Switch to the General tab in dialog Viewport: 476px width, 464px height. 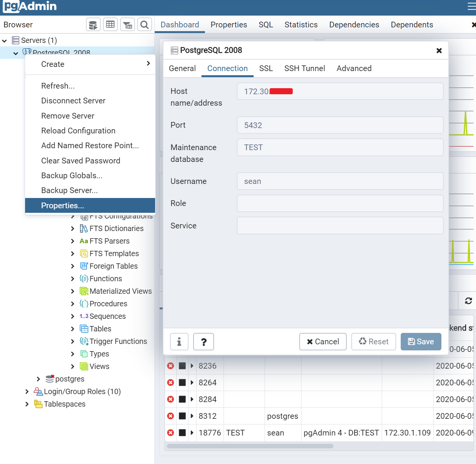click(182, 68)
